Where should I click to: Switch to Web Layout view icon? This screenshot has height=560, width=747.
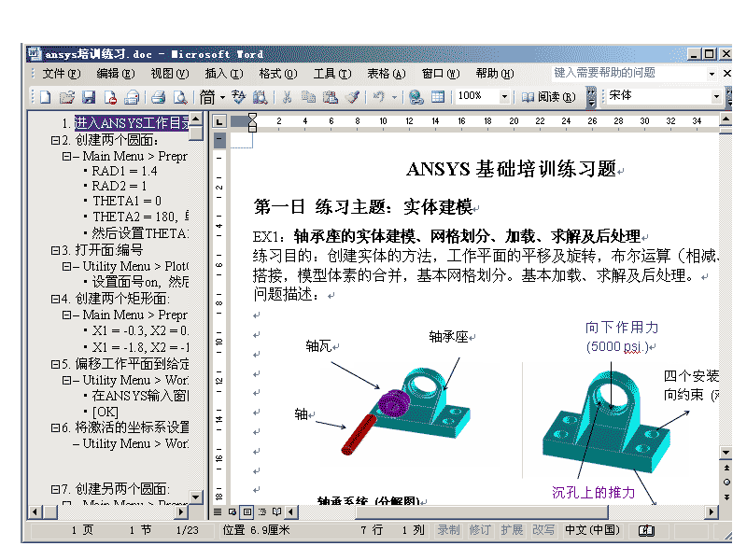pos(233,511)
